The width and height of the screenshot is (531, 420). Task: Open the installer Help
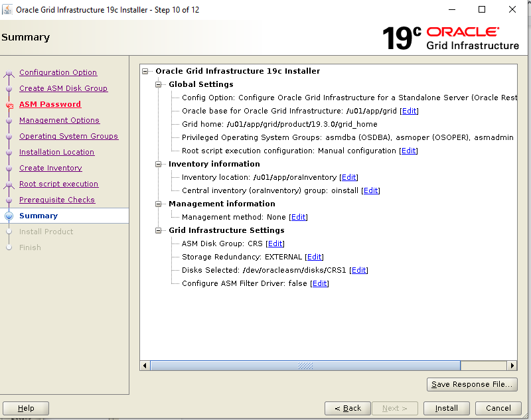(x=26, y=408)
